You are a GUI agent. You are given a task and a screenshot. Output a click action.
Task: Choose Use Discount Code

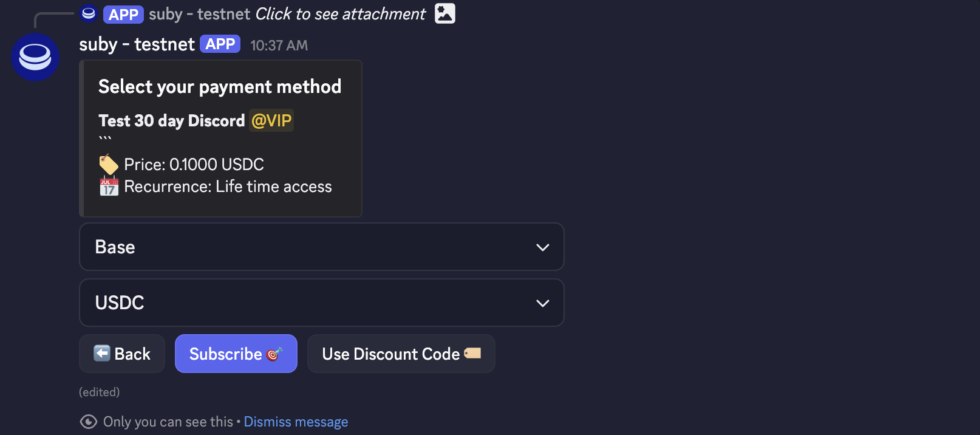click(x=401, y=354)
